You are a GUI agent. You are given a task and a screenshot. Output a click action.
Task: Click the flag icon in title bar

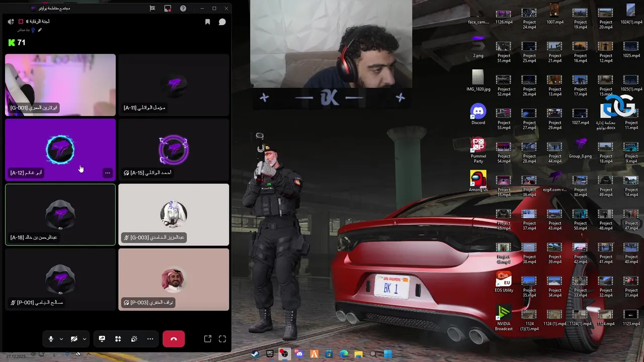pos(152,9)
